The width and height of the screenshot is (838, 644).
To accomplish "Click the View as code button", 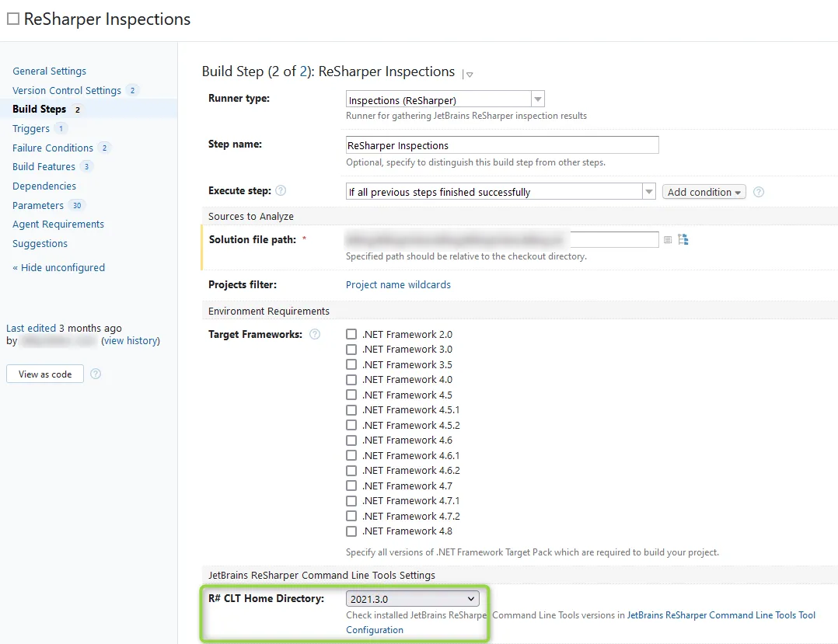I will click(45, 374).
